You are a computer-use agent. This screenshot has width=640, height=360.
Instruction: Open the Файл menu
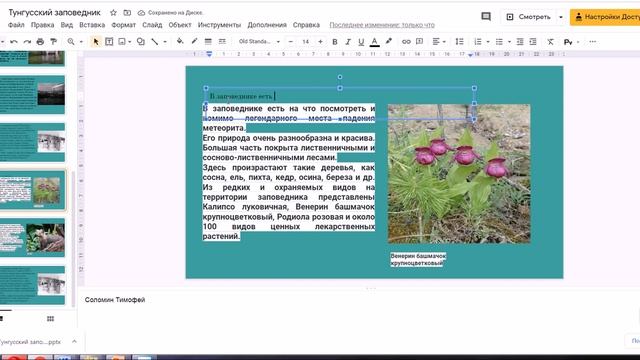click(16, 25)
